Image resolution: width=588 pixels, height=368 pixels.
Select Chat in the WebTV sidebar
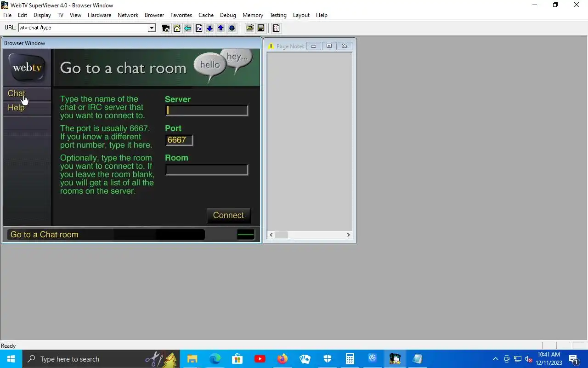point(16,93)
